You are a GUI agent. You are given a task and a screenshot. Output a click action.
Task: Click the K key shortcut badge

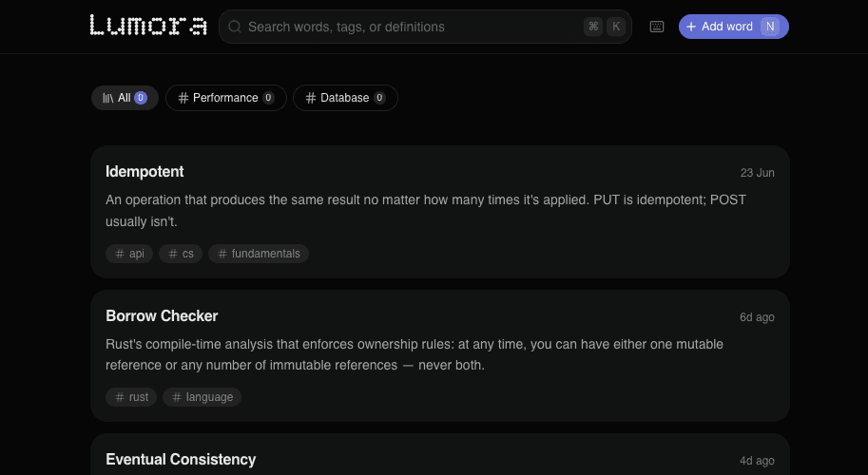tap(615, 27)
